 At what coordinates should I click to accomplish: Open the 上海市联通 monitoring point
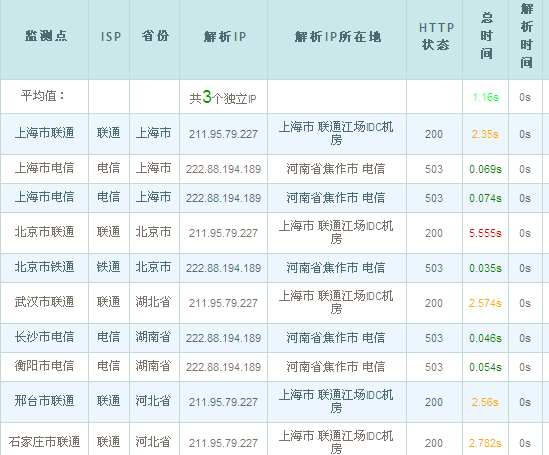click(x=44, y=133)
